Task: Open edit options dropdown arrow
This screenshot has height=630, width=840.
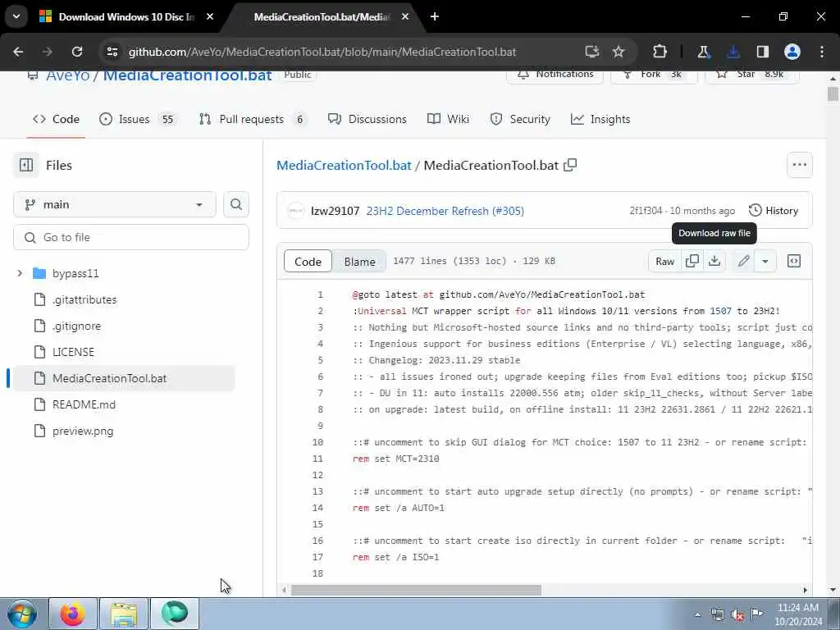Action: [765, 262]
